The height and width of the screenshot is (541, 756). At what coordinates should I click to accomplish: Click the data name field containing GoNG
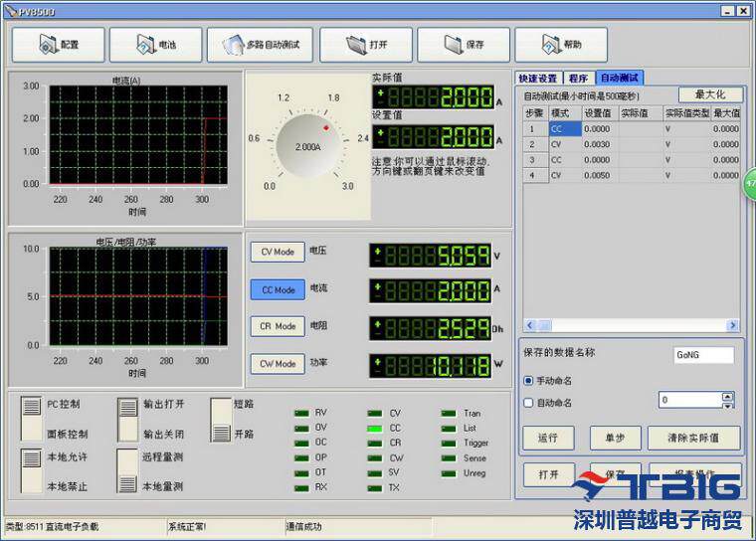[x=702, y=355]
